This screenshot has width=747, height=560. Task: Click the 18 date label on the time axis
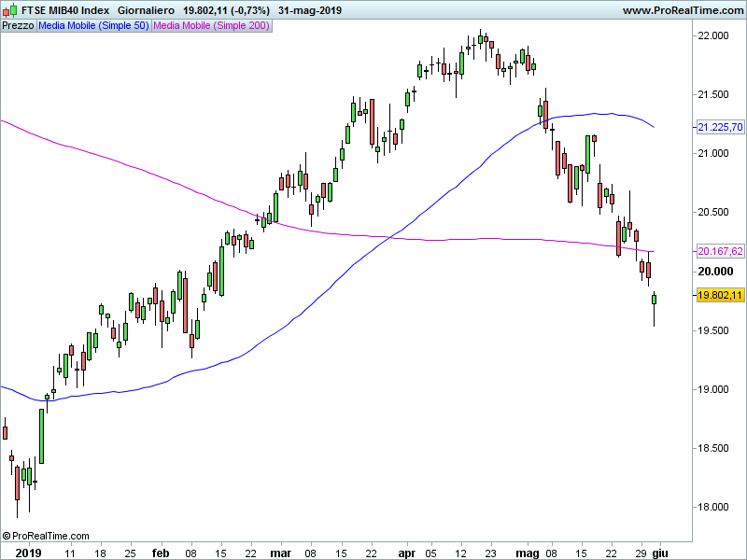(100, 553)
